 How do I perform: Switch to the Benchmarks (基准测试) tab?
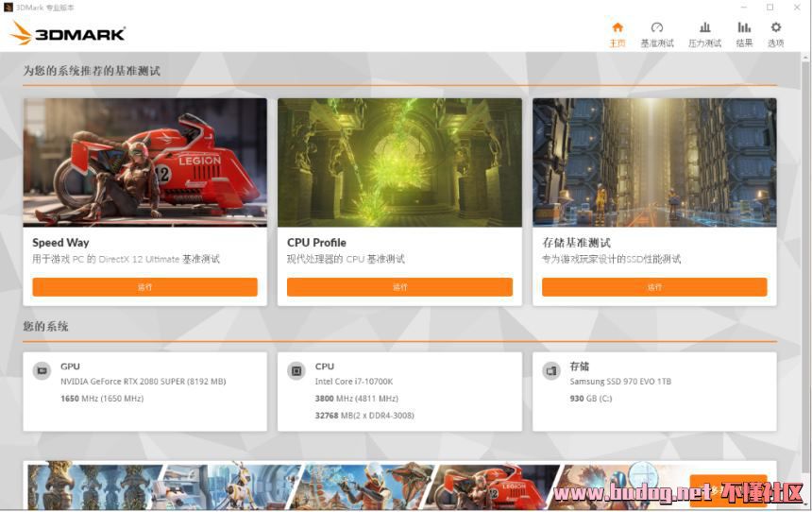[x=656, y=35]
